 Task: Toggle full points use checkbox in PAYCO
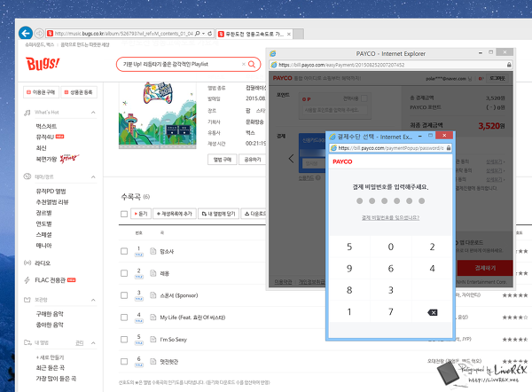point(364,98)
